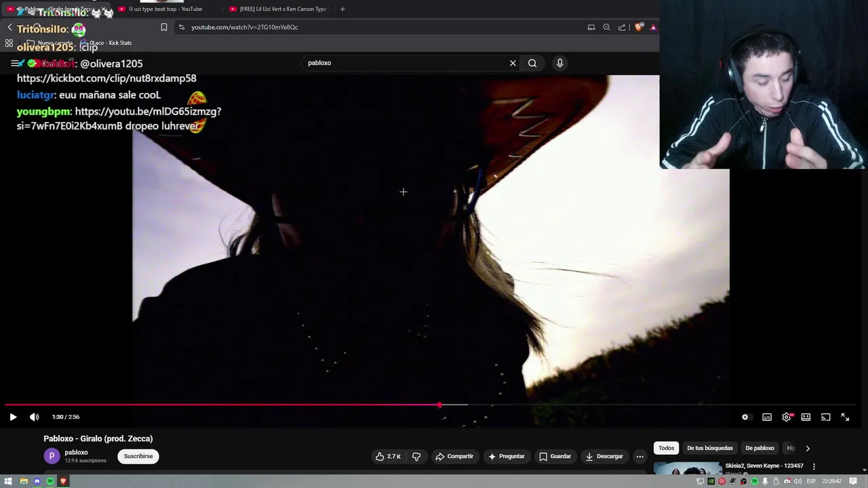
Task: Open the Compartir share dialog
Action: click(x=454, y=456)
